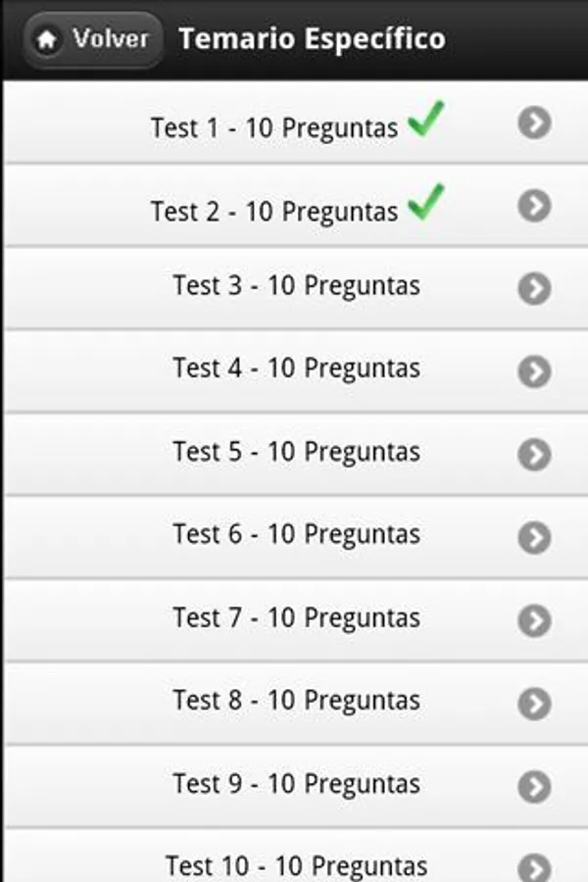Screen dimensions: 588x882
Task: Open Test 5 - 10 Preguntas entry
Action: 296,454
